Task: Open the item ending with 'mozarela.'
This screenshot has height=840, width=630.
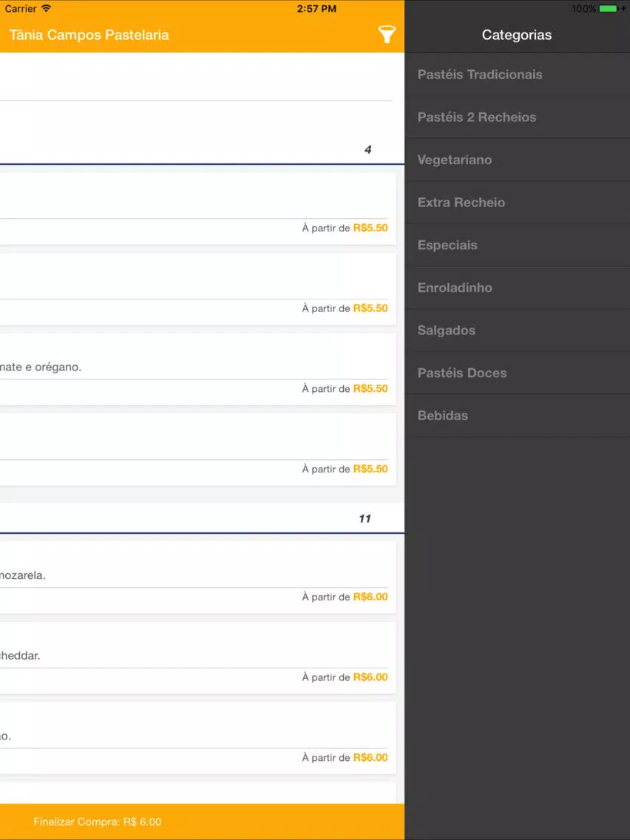Action: [x=198, y=577]
